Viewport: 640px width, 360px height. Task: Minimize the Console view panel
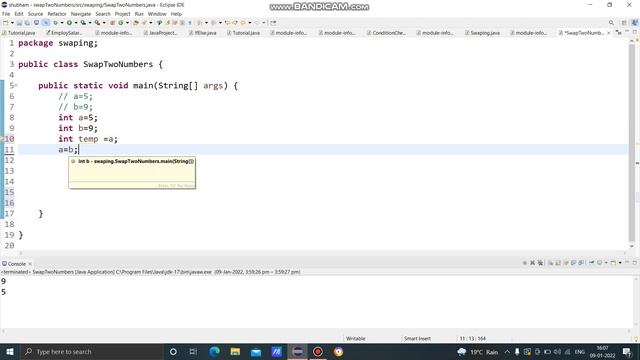(x=627, y=262)
